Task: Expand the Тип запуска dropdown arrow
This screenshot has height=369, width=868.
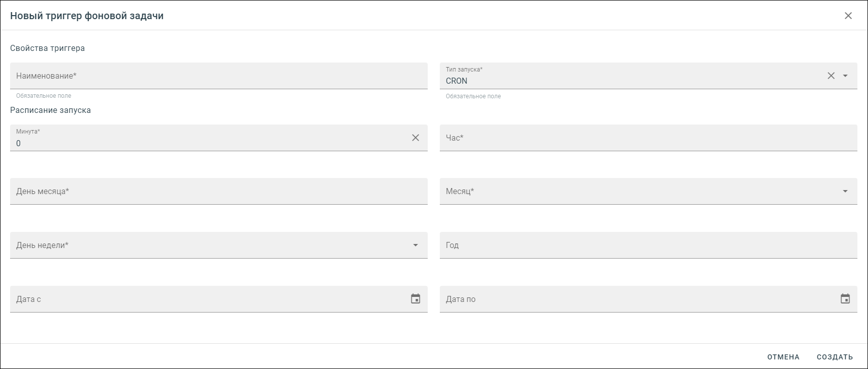Action: (x=845, y=76)
